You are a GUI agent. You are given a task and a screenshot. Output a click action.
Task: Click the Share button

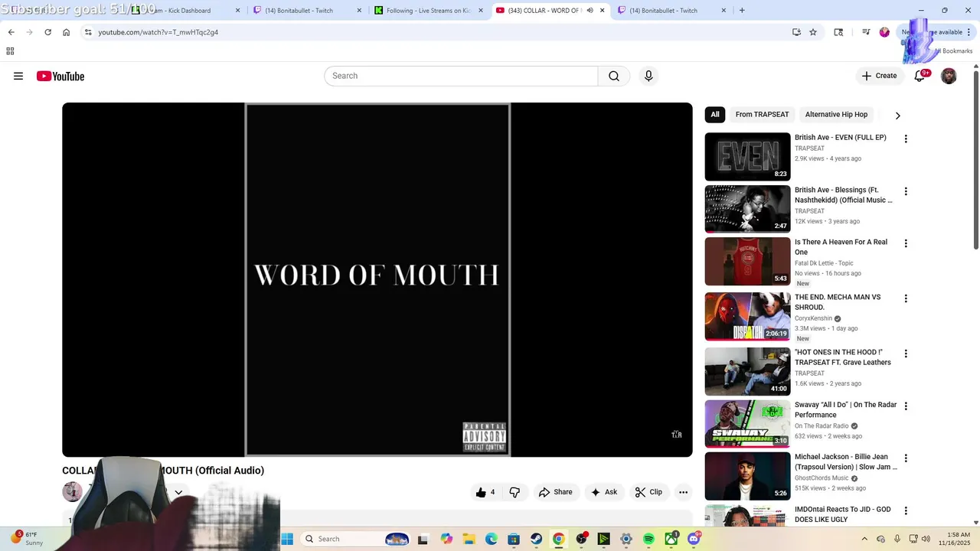[555, 492]
